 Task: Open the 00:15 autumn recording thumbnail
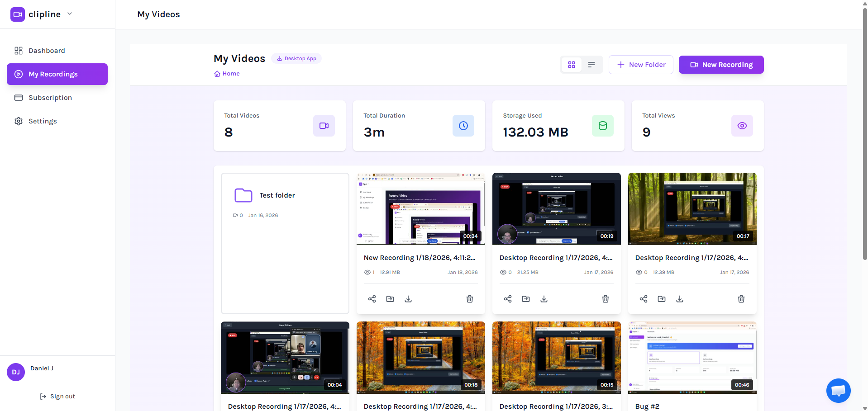coord(557,358)
